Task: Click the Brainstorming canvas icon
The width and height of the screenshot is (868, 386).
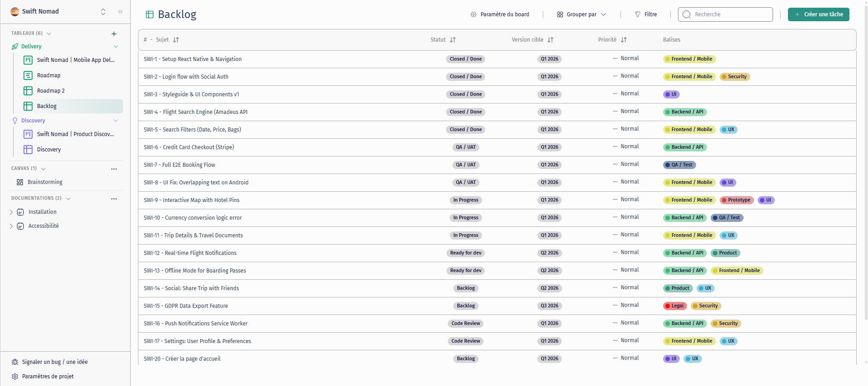Action: pos(20,182)
